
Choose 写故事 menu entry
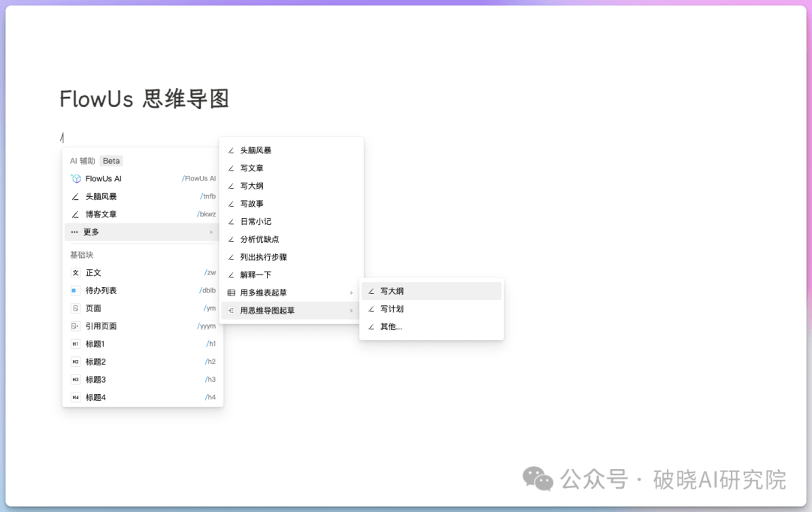(291, 204)
